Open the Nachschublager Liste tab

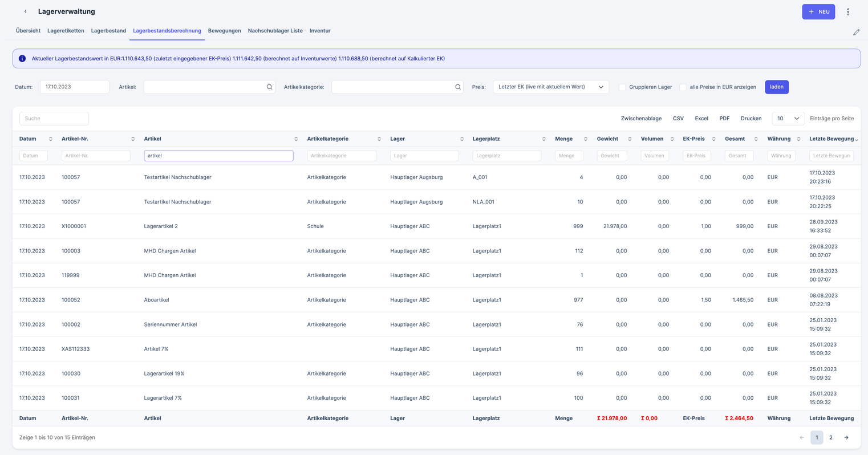(x=275, y=31)
